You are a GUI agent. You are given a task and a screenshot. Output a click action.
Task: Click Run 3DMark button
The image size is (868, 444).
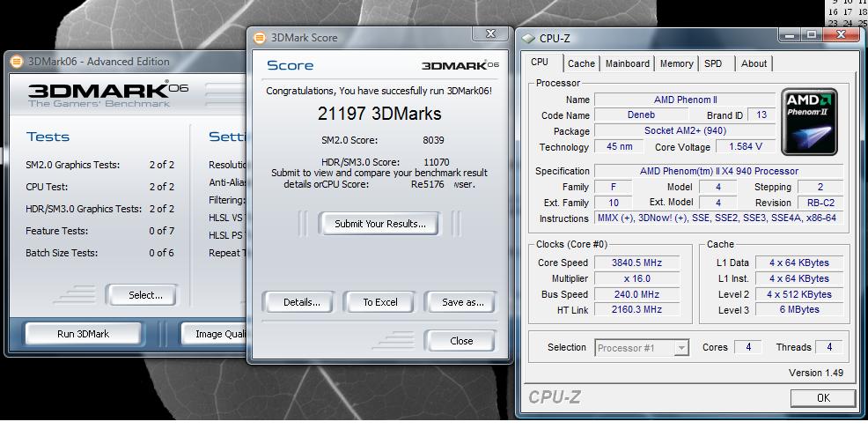click(83, 334)
